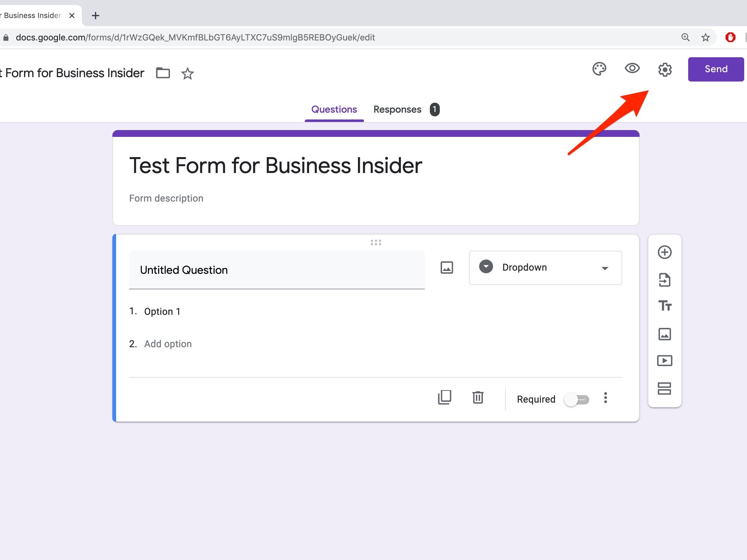The height and width of the screenshot is (560, 747).
Task: Toggle the eye preview icon
Action: (x=632, y=69)
